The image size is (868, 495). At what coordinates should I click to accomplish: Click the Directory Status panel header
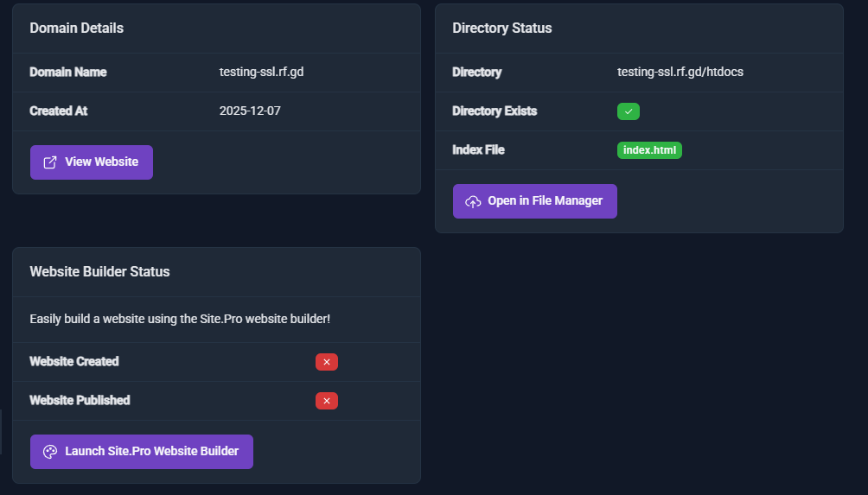[501, 29]
